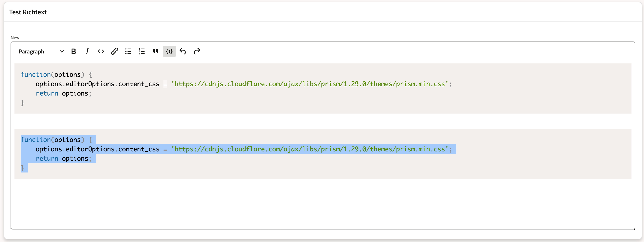The width and height of the screenshot is (644, 242).
Task: Click the prism CSS URL in first block
Action: [x=310, y=84]
